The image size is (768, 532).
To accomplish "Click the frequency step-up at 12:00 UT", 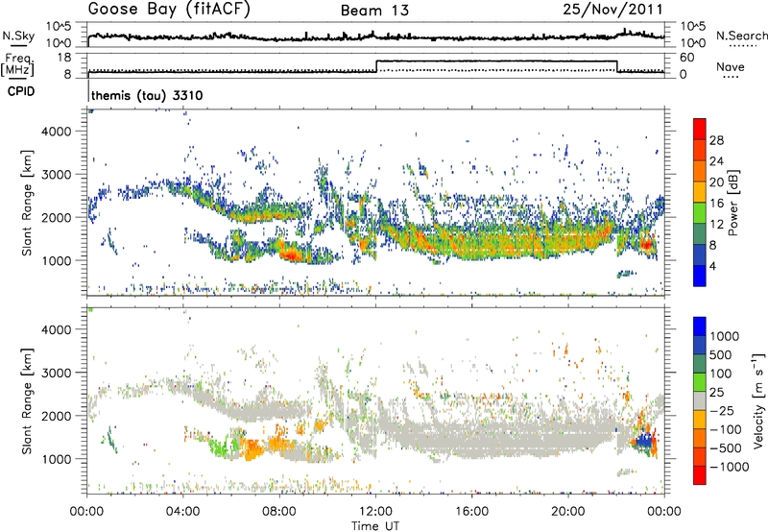I will pos(376,66).
